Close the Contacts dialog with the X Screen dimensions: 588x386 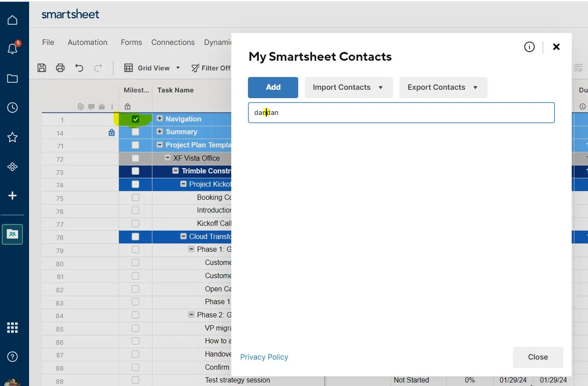pos(556,47)
